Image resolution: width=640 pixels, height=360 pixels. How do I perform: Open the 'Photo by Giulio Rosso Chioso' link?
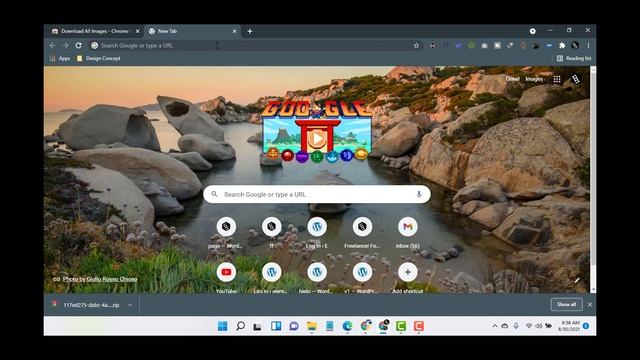pyautogui.click(x=100, y=279)
